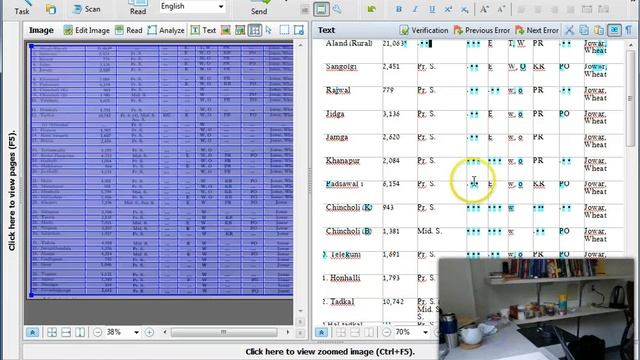Click Read in the Image panel toolbar
This screenshot has height=360, width=640.
[129, 30]
